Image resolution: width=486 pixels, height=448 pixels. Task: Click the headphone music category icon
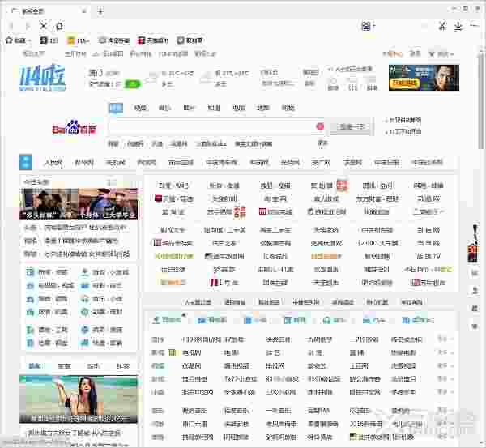(326, 320)
